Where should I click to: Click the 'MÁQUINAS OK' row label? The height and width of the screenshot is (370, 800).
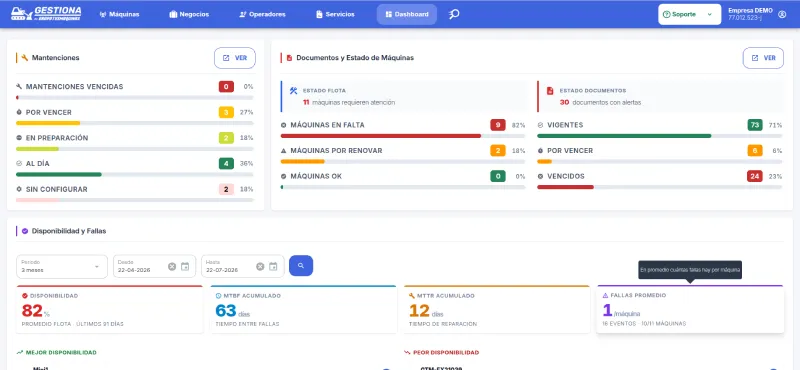pos(316,176)
